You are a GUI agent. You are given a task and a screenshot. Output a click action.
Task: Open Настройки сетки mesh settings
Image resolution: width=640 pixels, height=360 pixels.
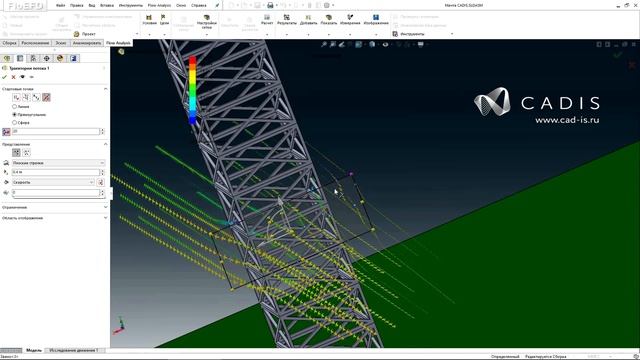click(x=207, y=22)
